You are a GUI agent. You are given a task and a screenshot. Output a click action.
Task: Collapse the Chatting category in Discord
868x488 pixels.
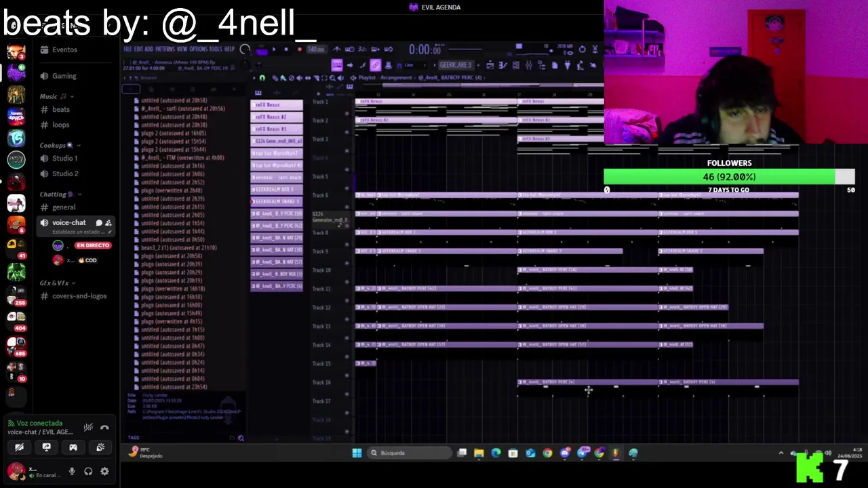[x=60, y=194]
